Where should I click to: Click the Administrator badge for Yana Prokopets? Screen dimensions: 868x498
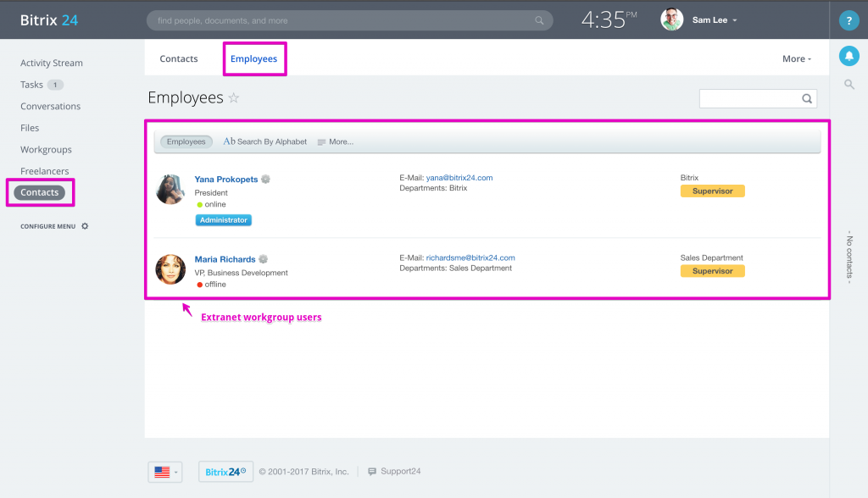224,220
